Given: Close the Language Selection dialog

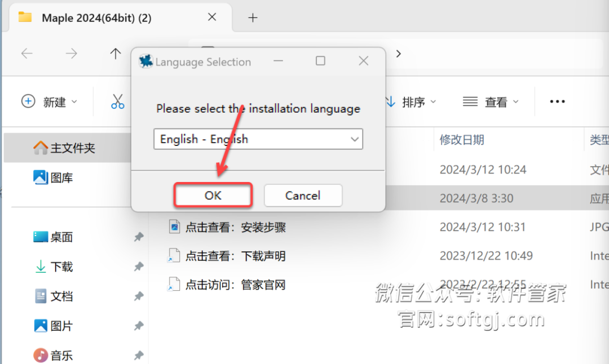Looking at the screenshot, I should coord(364,61).
